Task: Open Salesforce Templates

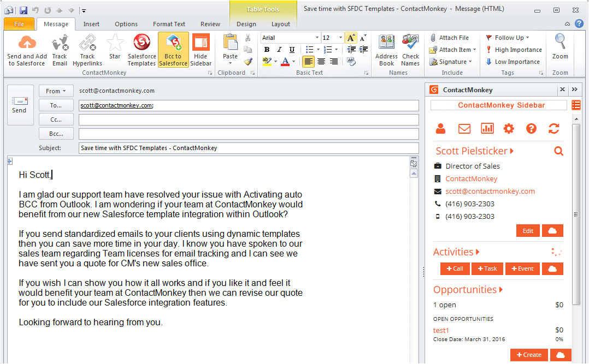Action: click(142, 50)
